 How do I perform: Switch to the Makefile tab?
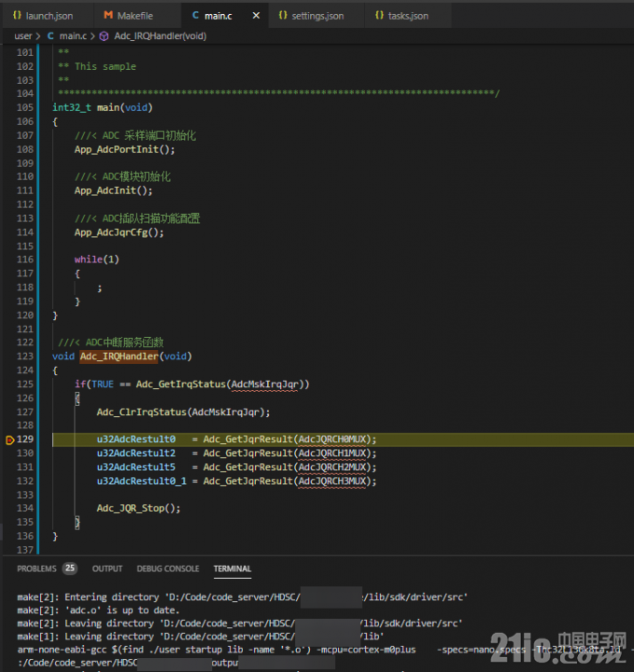coord(129,16)
